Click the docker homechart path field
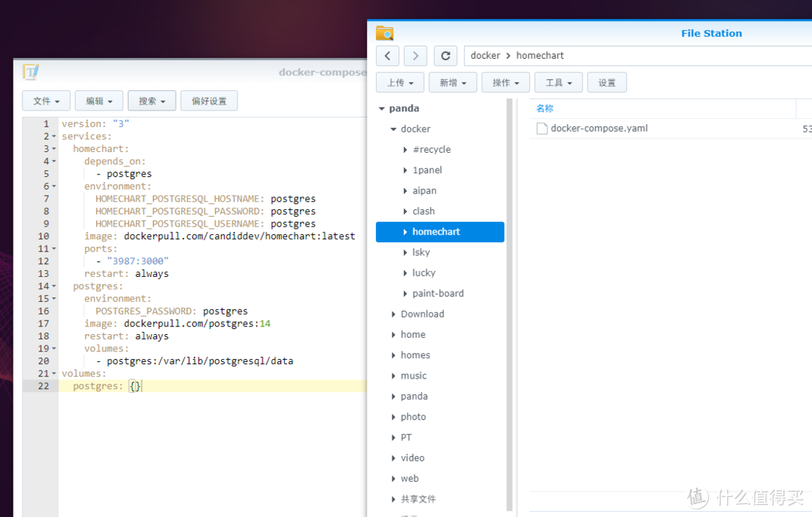The height and width of the screenshot is (517, 812). [632, 56]
